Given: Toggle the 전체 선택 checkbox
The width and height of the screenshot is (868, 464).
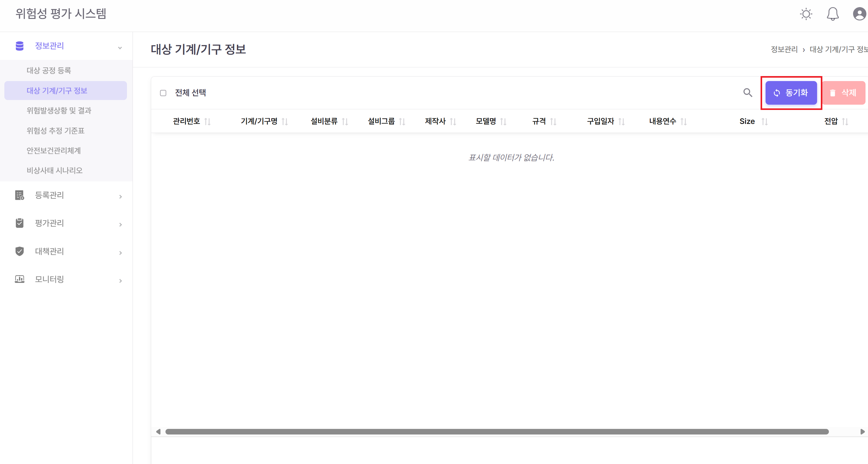Looking at the screenshot, I should click(x=163, y=93).
